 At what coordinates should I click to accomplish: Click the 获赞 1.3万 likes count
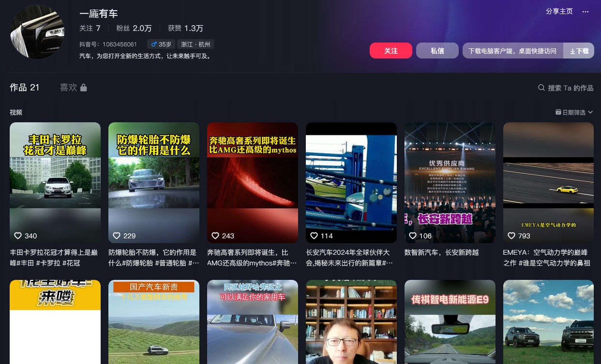point(185,29)
